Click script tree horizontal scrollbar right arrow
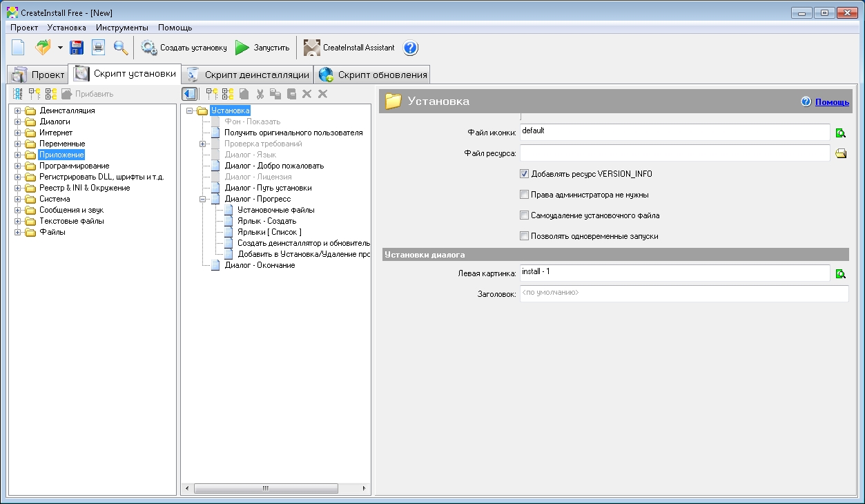The image size is (865, 504). click(x=365, y=489)
